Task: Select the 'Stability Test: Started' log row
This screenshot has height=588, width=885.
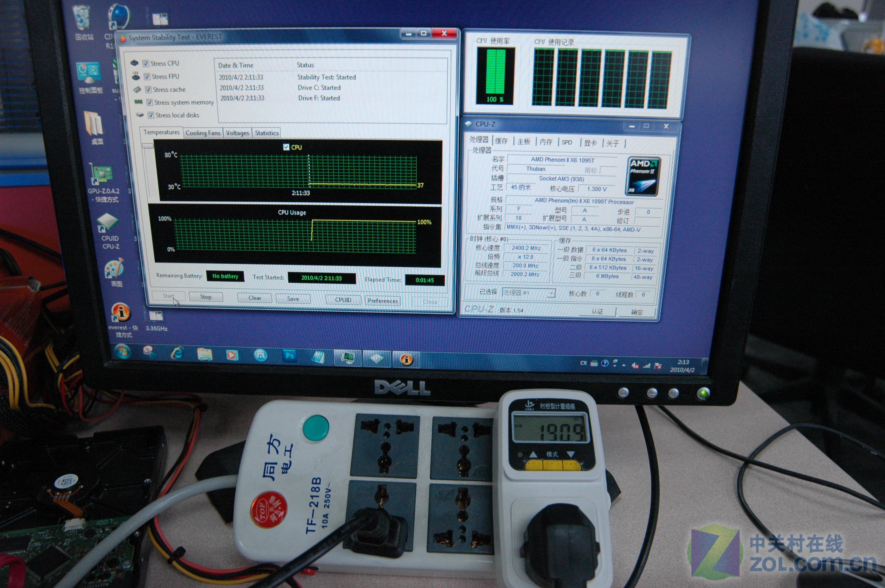Action: pos(332,77)
